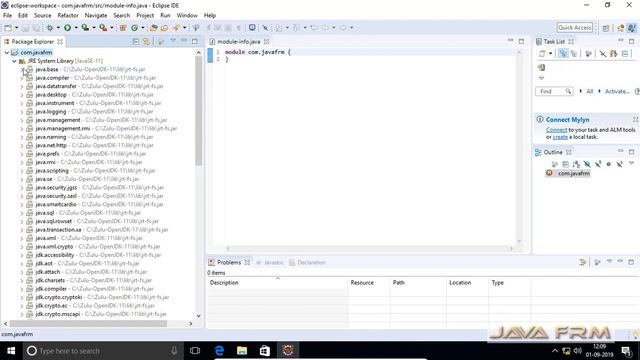Click the Package Explorer vertical scrollbar

[x=199, y=111]
